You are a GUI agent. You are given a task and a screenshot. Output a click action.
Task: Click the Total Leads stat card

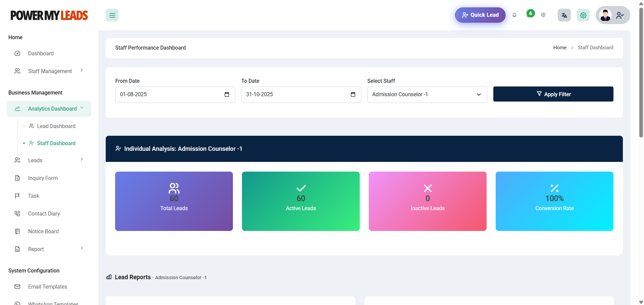[174, 201]
